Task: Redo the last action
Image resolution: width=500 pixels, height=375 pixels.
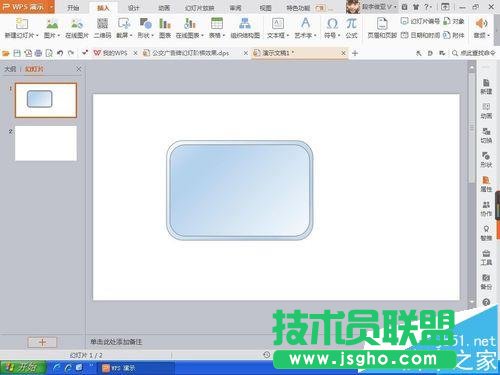Action: (x=71, y=53)
